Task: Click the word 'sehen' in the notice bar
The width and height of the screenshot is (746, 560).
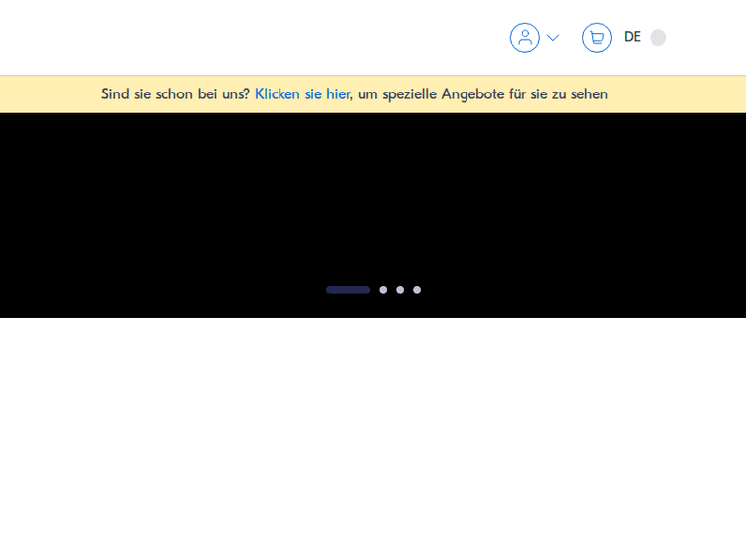Action: click(x=588, y=94)
